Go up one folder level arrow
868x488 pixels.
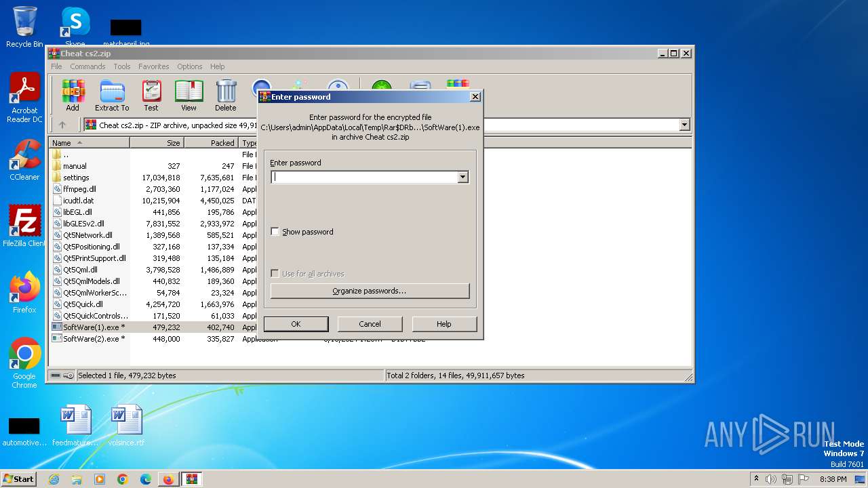[62, 125]
